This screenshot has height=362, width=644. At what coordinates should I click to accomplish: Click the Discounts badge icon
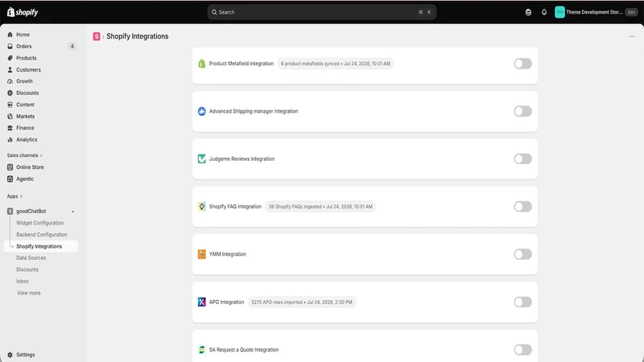coord(10,93)
